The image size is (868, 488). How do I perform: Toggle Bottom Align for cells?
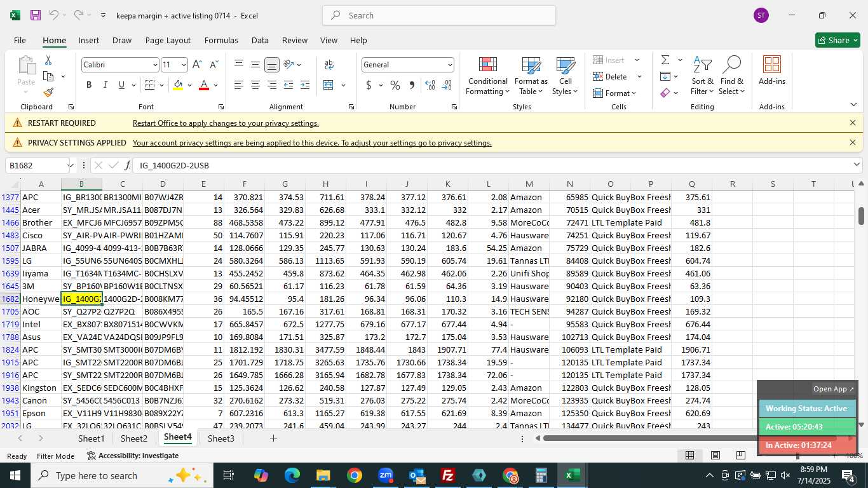pyautogui.click(x=272, y=65)
